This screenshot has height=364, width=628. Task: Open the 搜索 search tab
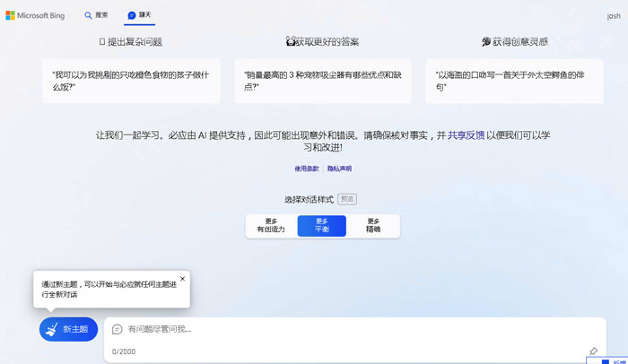click(96, 15)
